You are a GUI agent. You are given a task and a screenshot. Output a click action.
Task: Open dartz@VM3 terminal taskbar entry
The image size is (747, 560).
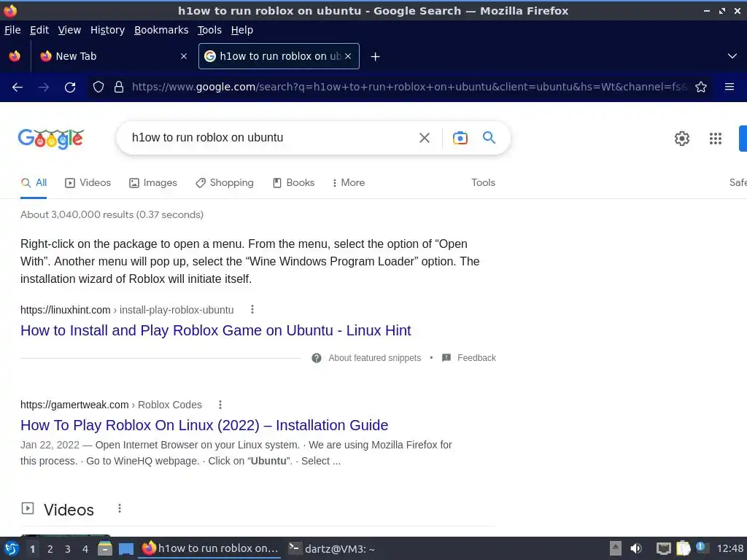coord(332,548)
